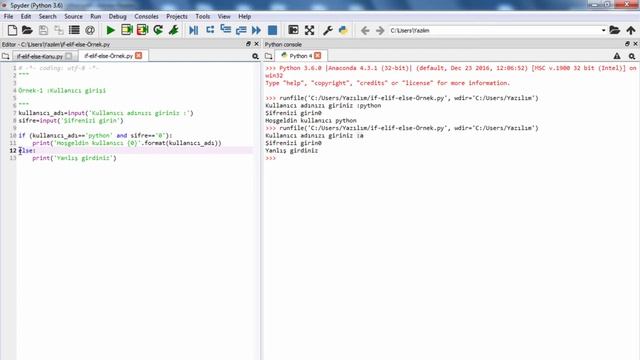The height and width of the screenshot is (360, 640).
Task: Click the kullanıcı_adı=input code line
Action: (x=106, y=113)
